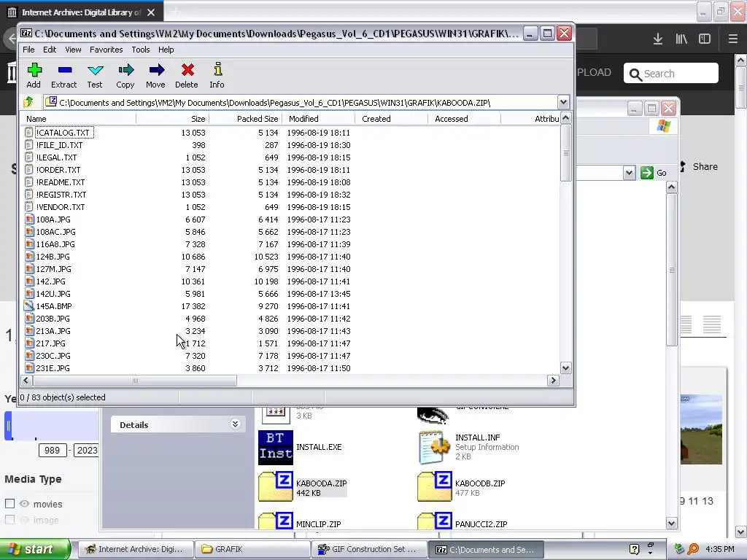Open the File menu
The image size is (747, 560).
(28, 50)
